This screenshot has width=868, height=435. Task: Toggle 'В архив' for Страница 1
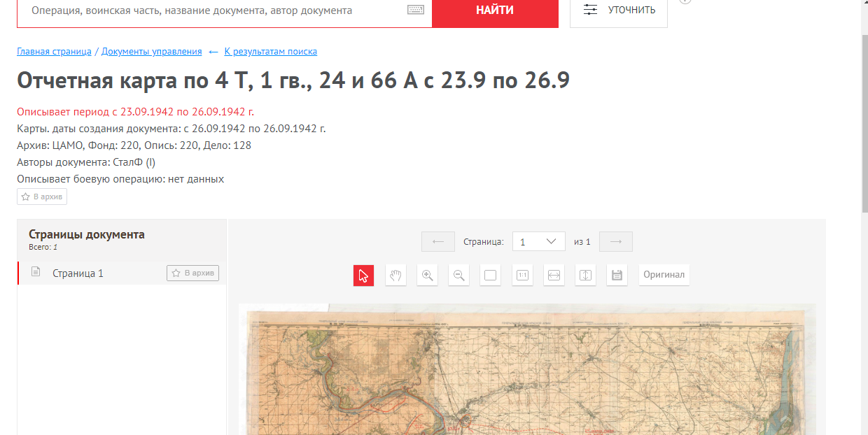click(193, 273)
